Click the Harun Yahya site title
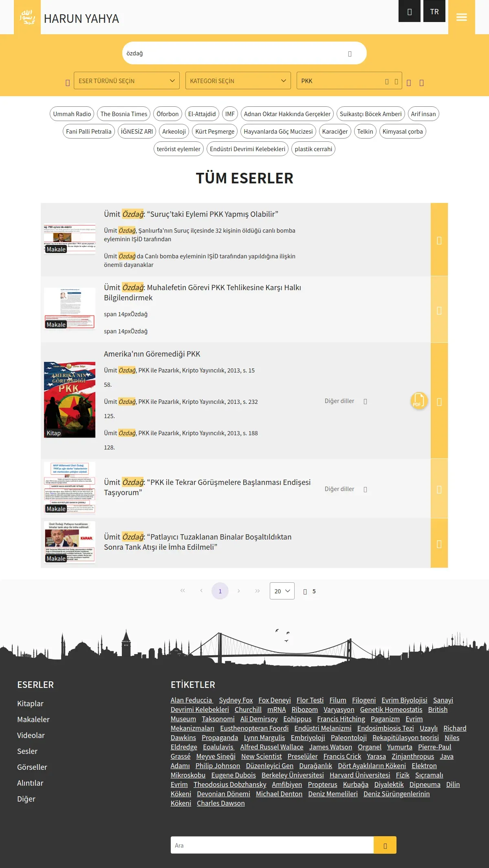The image size is (489, 868). [x=81, y=19]
